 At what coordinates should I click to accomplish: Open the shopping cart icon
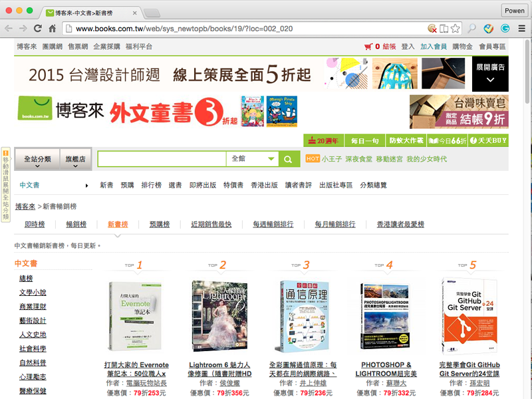coord(368,47)
